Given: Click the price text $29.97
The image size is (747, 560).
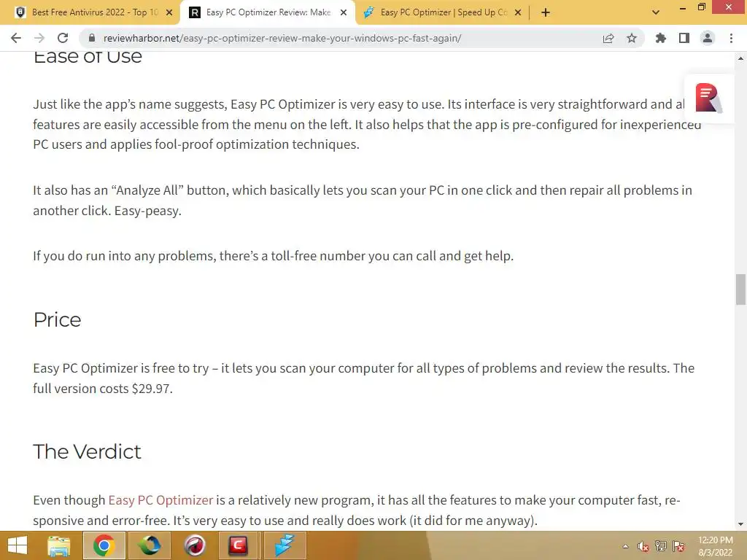Looking at the screenshot, I should [151, 389].
